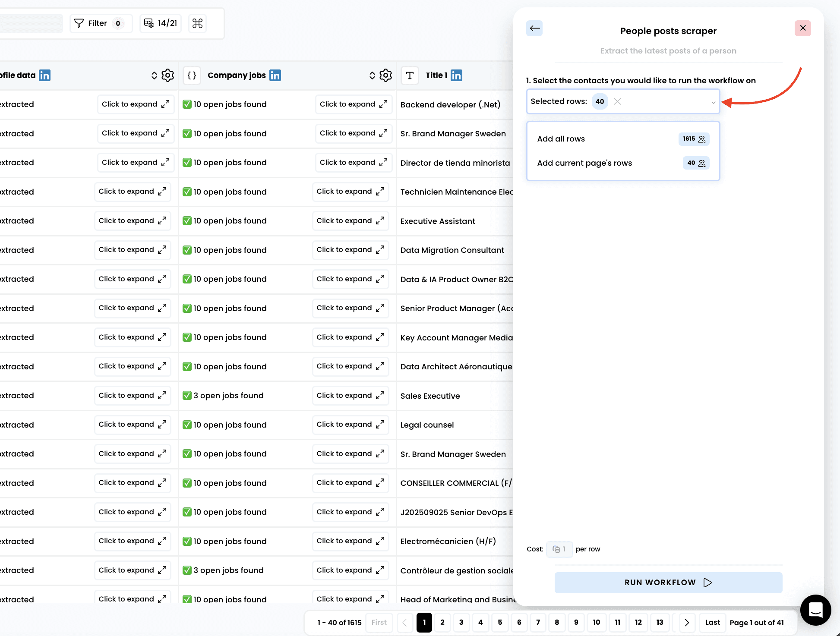Open profile data column settings gear
Screen dimensions: 840x636
(x=167, y=76)
